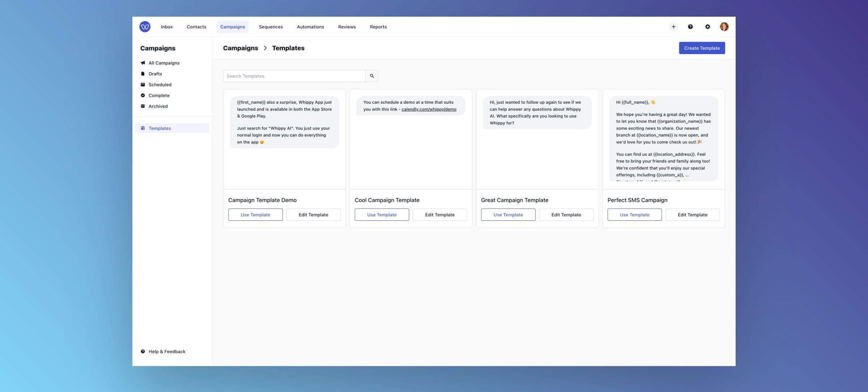
Task: Use the Cool Campaign Template
Action: tap(382, 214)
